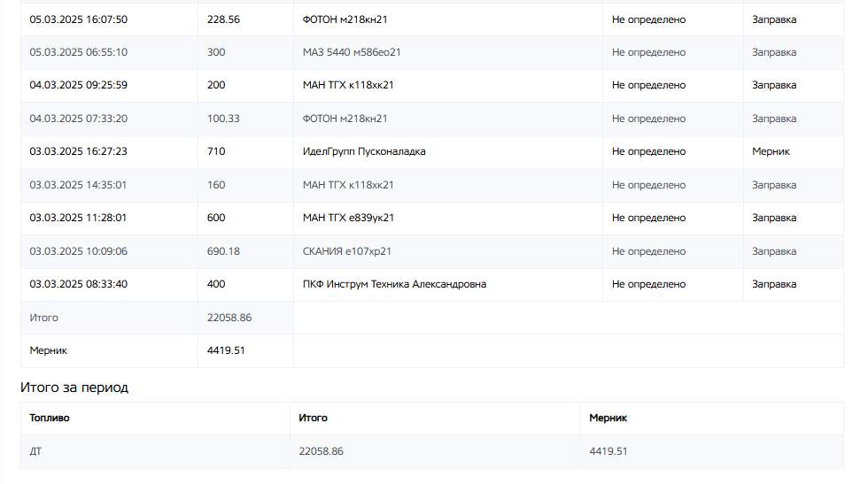Select the timestamp 03.03.2025 14:35:01

(78, 185)
